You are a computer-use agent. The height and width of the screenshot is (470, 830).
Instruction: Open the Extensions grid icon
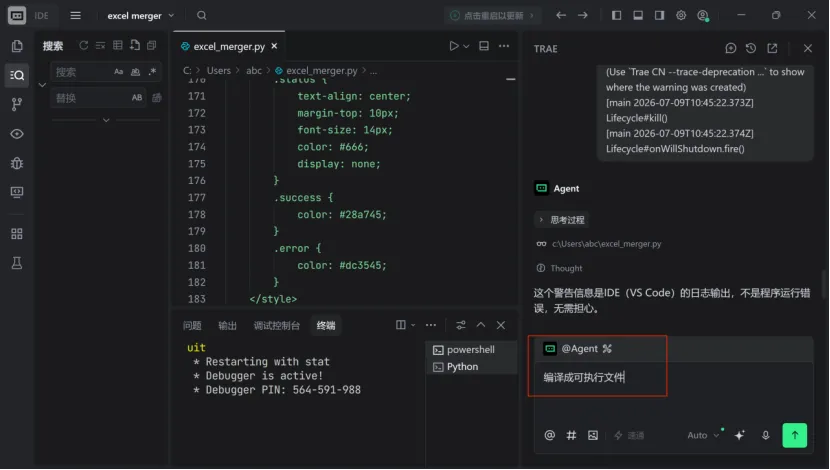(17, 234)
